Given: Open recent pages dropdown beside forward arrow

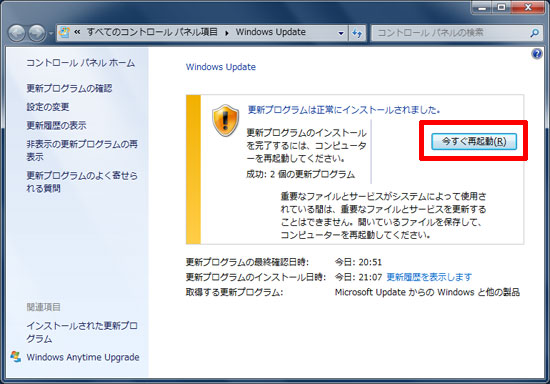Looking at the screenshot, I should pyautogui.click(x=51, y=34).
